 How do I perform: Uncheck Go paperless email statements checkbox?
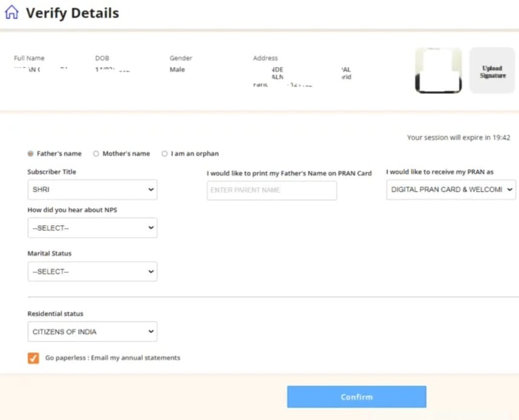click(x=33, y=358)
